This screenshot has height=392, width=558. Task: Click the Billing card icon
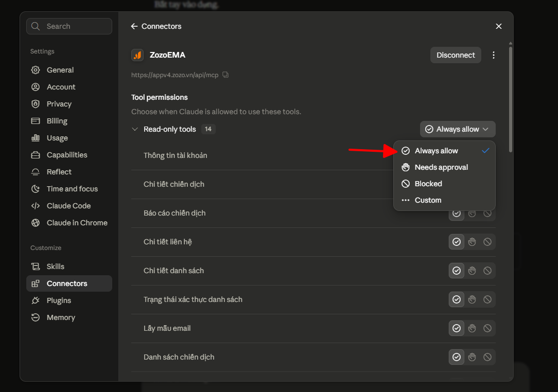[36, 121]
